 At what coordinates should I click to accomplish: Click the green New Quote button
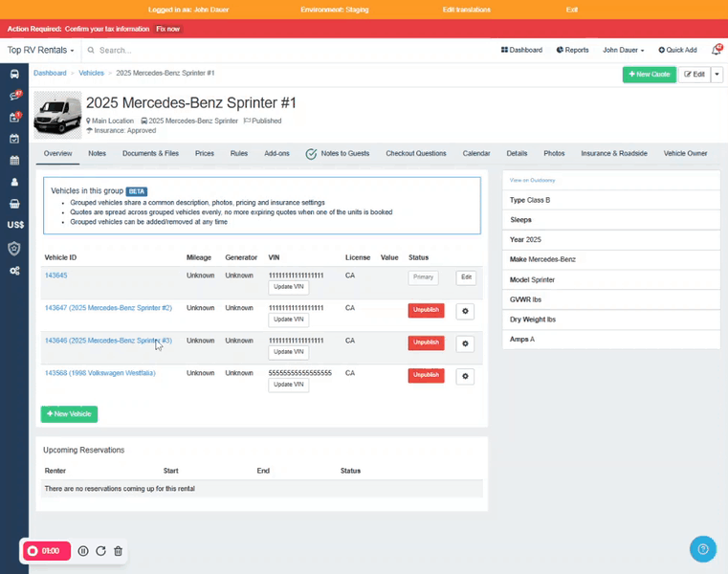pyautogui.click(x=649, y=74)
